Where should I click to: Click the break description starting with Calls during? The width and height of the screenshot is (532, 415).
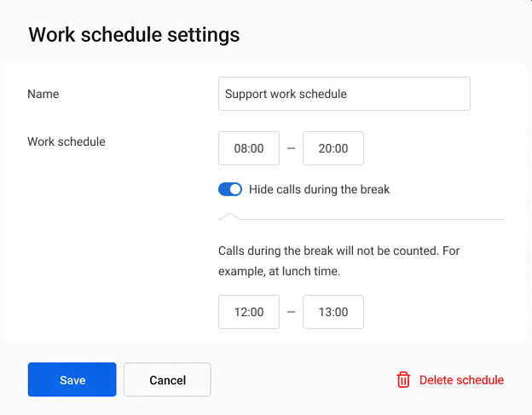click(x=338, y=261)
